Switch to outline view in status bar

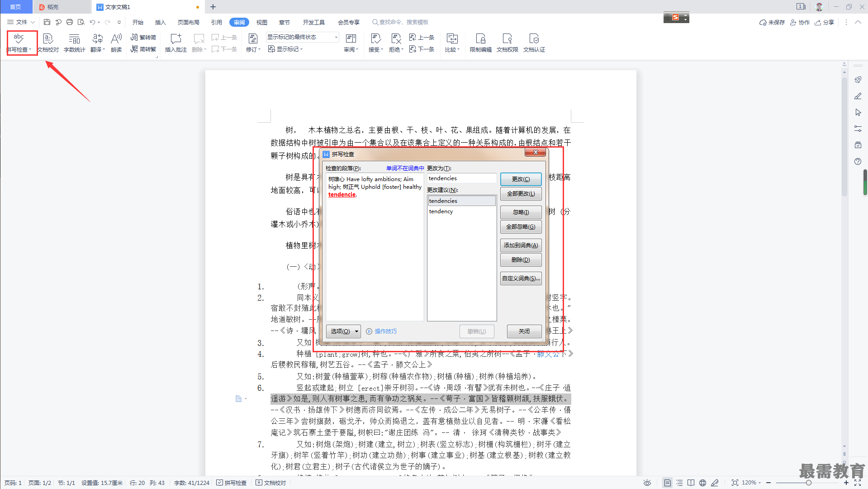(x=679, y=483)
